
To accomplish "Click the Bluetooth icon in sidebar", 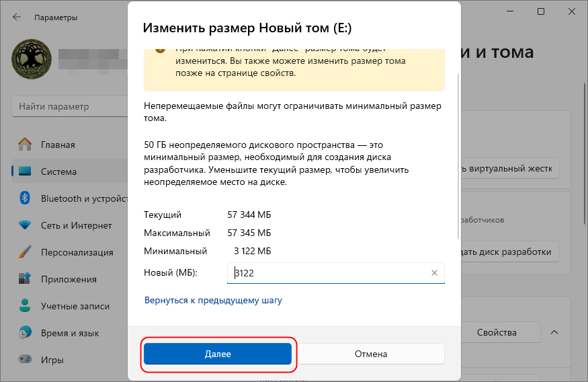I will tap(25, 198).
